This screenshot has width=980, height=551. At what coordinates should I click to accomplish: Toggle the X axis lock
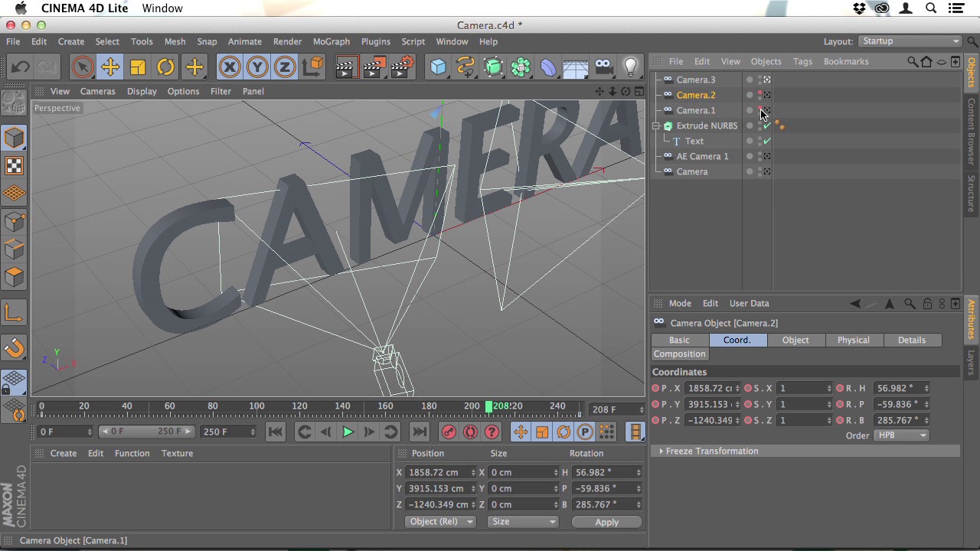pyautogui.click(x=230, y=67)
